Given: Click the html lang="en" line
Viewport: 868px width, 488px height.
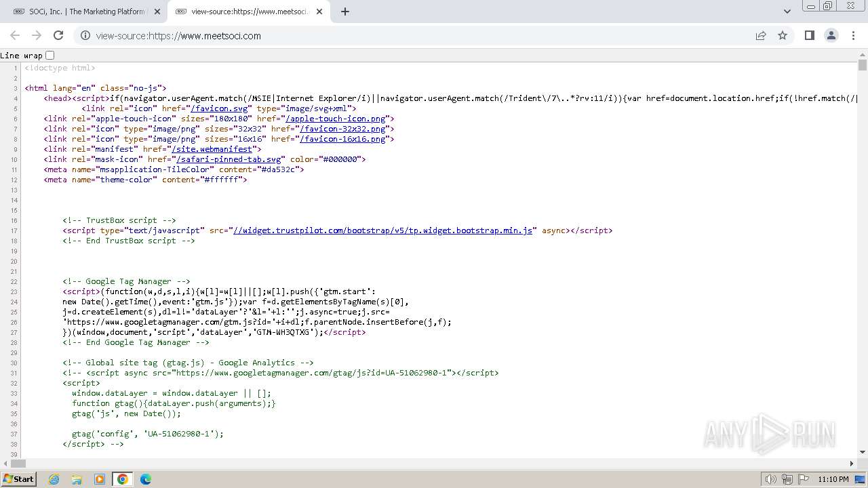Looking at the screenshot, I should 96,88.
